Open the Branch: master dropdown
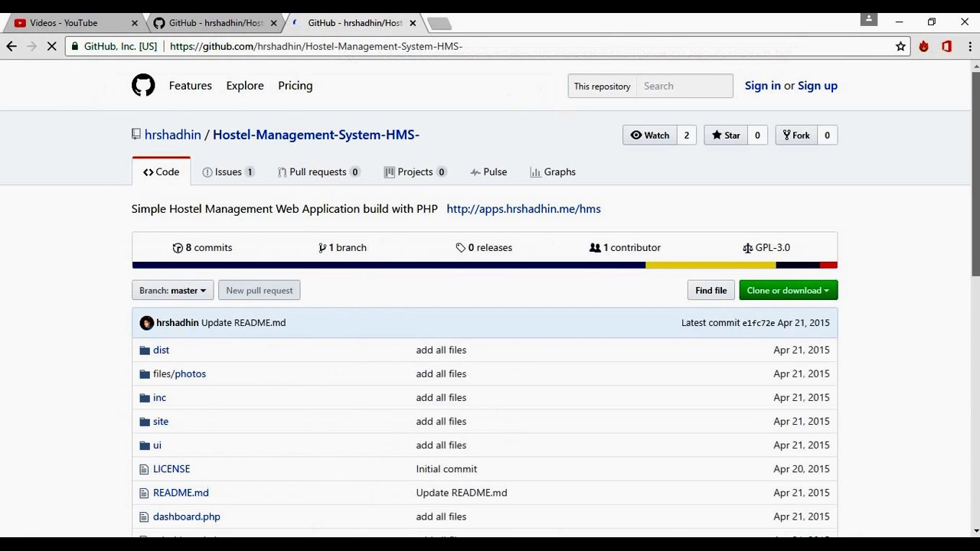The height and width of the screenshot is (551, 980). 173,291
